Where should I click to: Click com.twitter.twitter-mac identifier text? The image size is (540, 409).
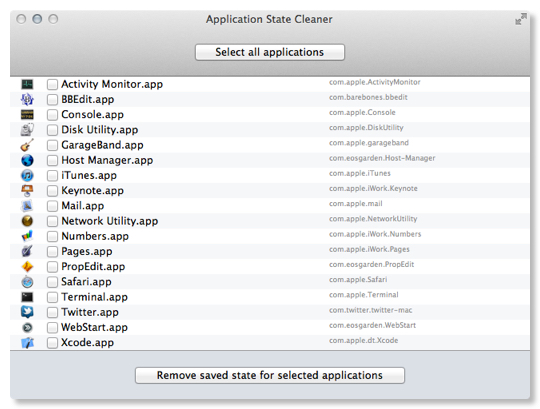click(371, 310)
